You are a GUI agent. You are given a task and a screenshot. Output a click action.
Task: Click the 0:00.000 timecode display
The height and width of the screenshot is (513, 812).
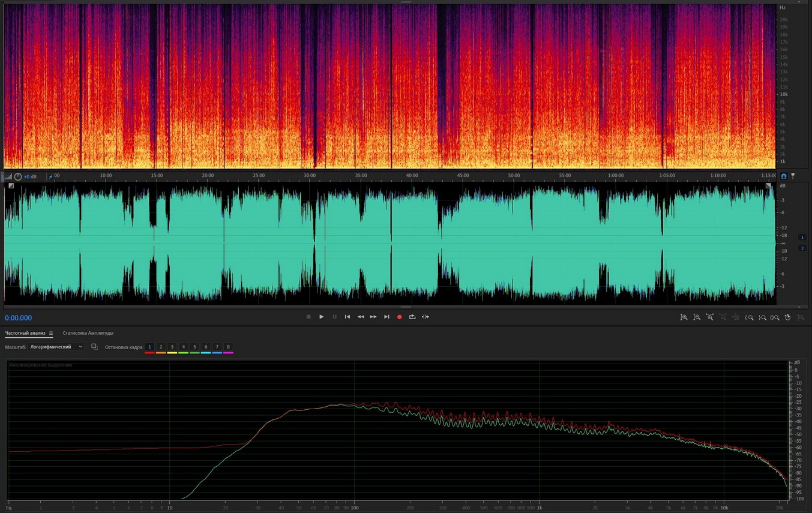tap(19, 318)
